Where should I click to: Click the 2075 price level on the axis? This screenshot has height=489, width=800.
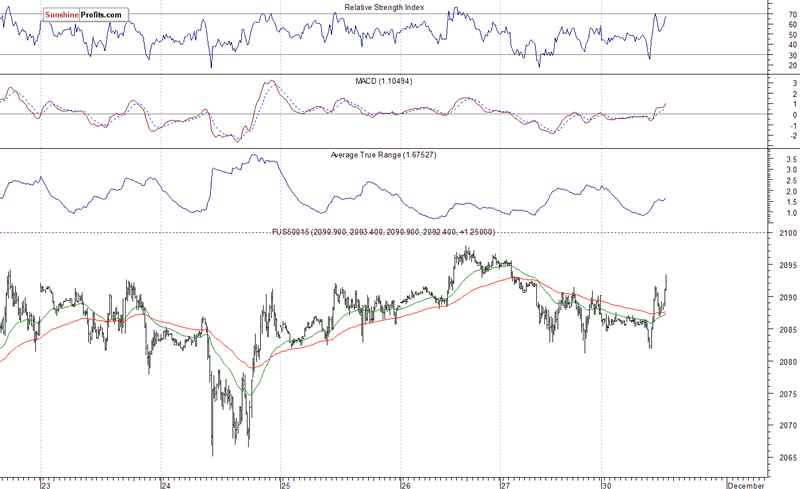pos(788,394)
